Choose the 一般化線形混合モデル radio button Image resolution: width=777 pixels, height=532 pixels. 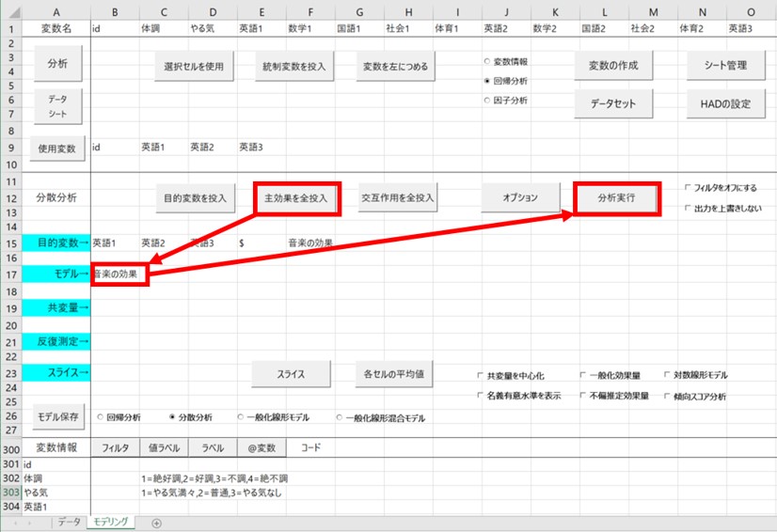point(341,416)
